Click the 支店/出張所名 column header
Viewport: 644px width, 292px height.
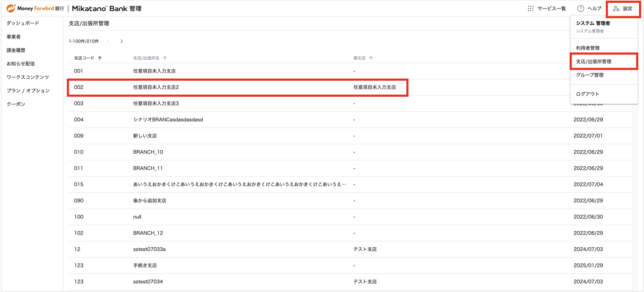pyautogui.click(x=146, y=58)
